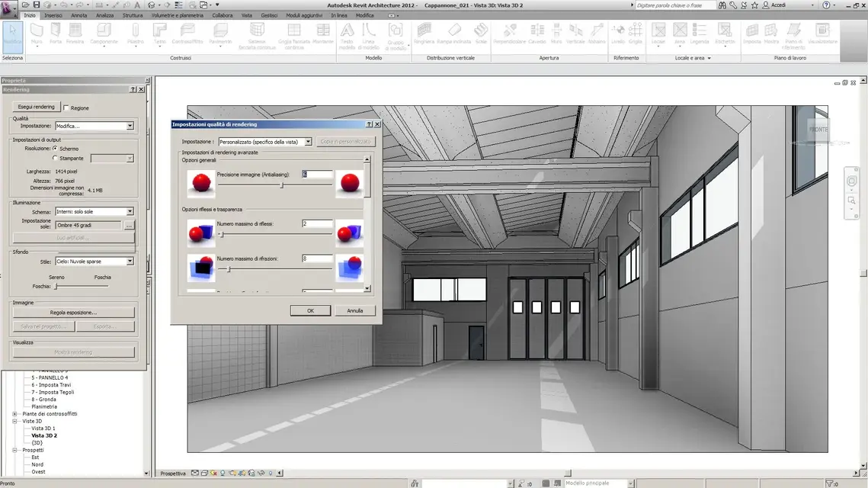Switch to the Gestisci ribbon tab
The image size is (868, 488).
coord(269,15)
